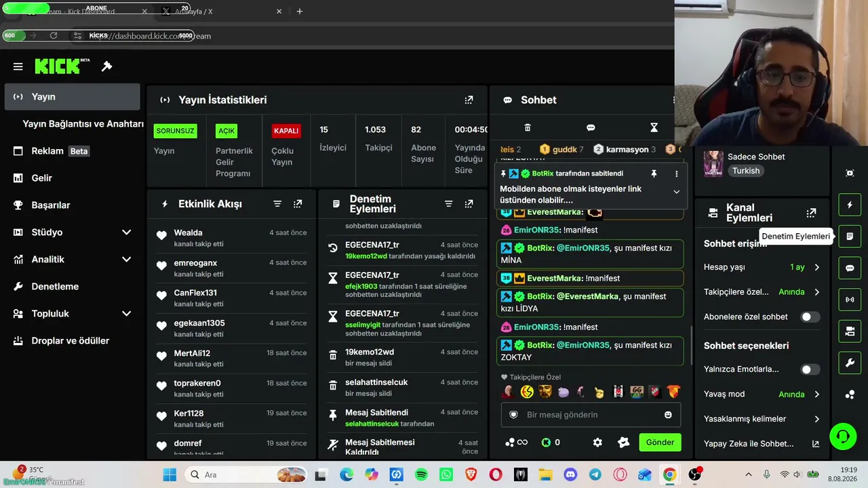
Task: Open Spotify from the taskbar
Action: coord(421,475)
